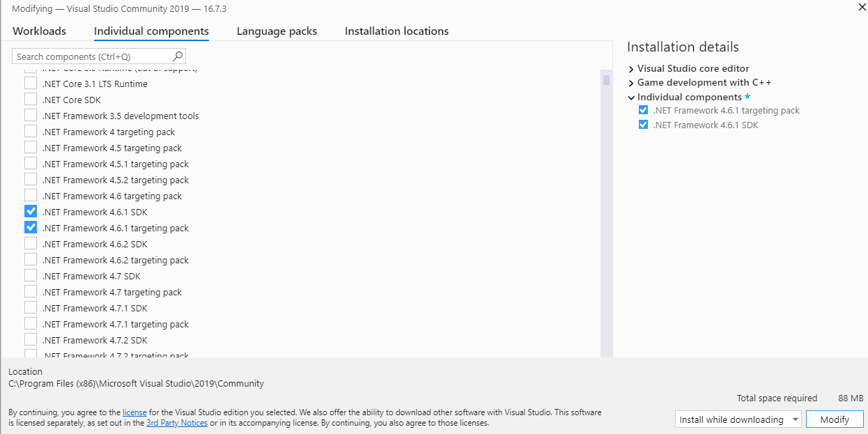Check .NET Framework 4.6.2 targeting pack
This screenshot has width=868, height=434.
tap(31, 260)
